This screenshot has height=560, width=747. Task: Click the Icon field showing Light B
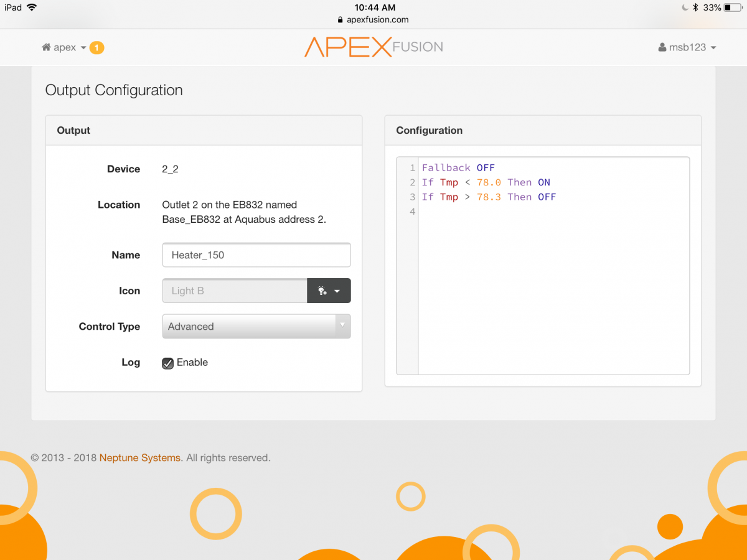[235, 291]
